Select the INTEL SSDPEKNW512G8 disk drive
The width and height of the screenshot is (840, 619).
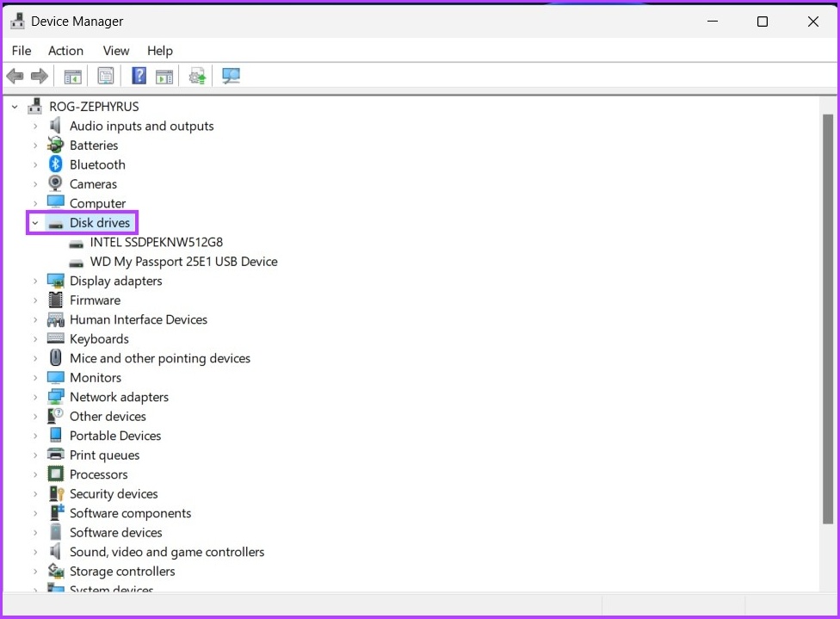pyautogui.click(x=156, y=242)
